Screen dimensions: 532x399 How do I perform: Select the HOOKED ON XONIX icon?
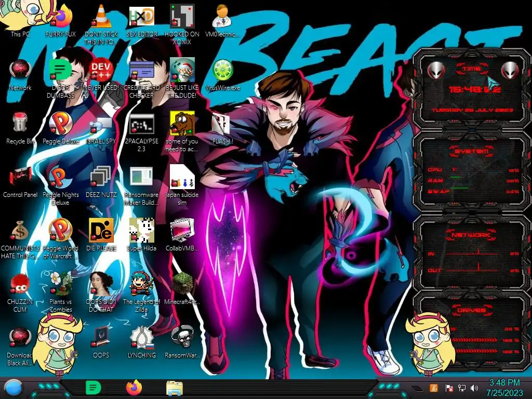(x=182, y=24)
